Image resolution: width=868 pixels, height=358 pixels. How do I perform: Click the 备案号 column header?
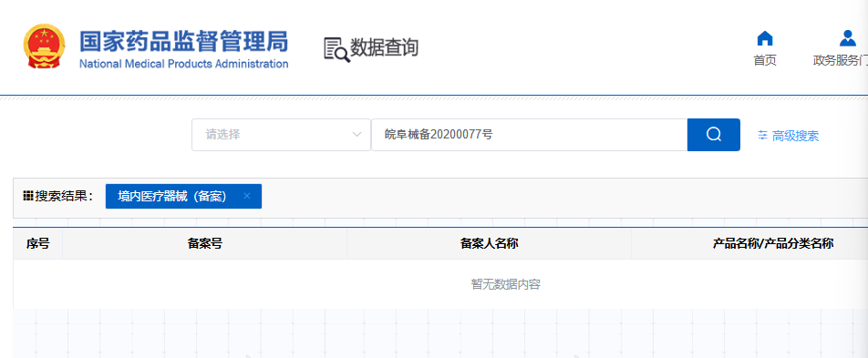pyautogui.click(x=205, y=243)
